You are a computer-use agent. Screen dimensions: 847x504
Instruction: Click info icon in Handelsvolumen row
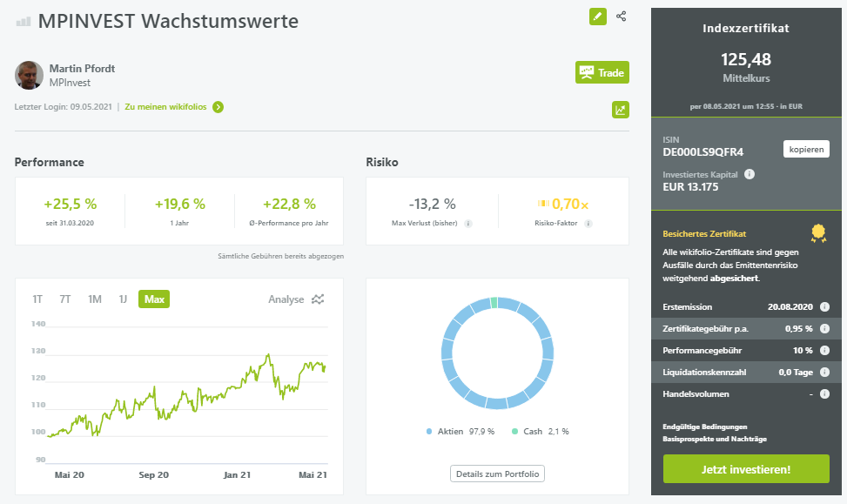pos(825,393)
